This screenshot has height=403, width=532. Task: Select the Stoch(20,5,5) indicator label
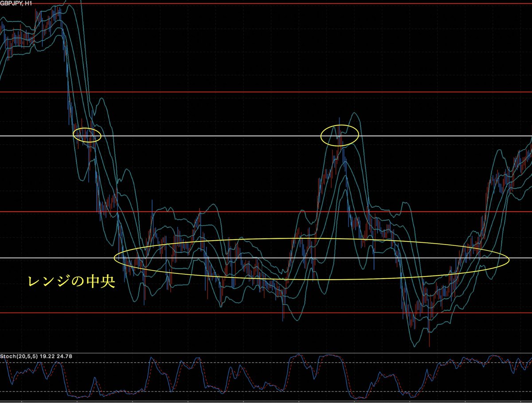(x=19, y=356)
